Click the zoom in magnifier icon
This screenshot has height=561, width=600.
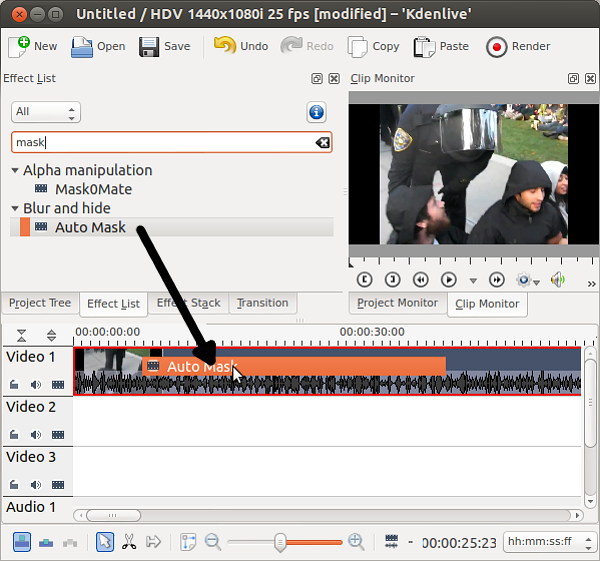[356, 541]
